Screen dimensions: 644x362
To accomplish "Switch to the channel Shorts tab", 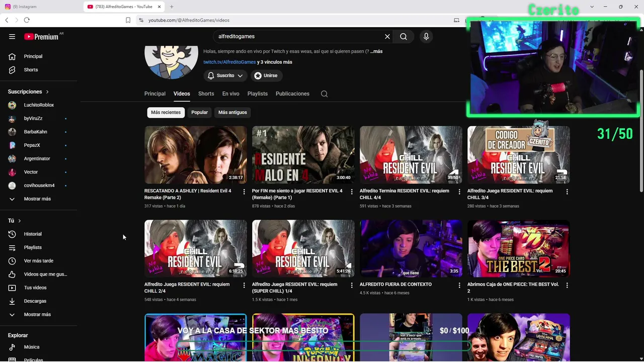I will tap(206, 94).
